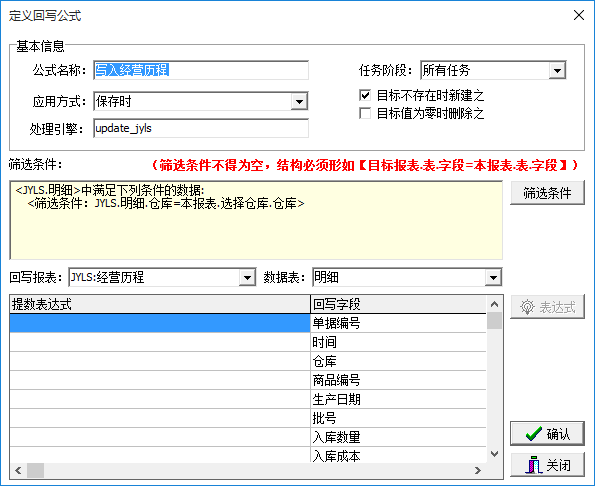Select the 商品编号 field row
Viewport: 595px width, 486px height.
(248, 380)
